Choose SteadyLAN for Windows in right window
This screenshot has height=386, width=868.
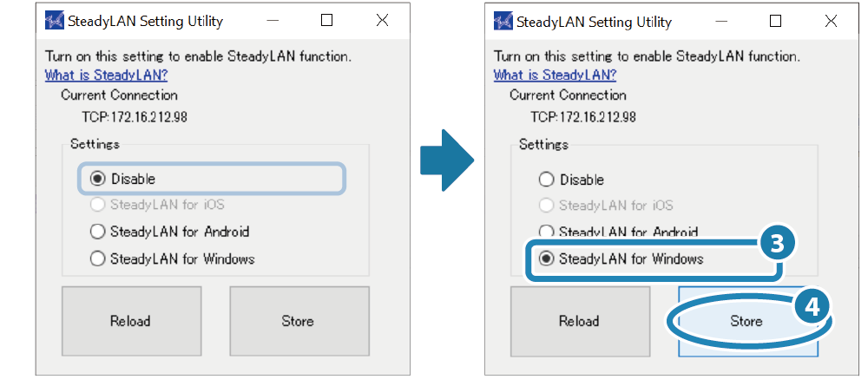[x=546, y=258]
